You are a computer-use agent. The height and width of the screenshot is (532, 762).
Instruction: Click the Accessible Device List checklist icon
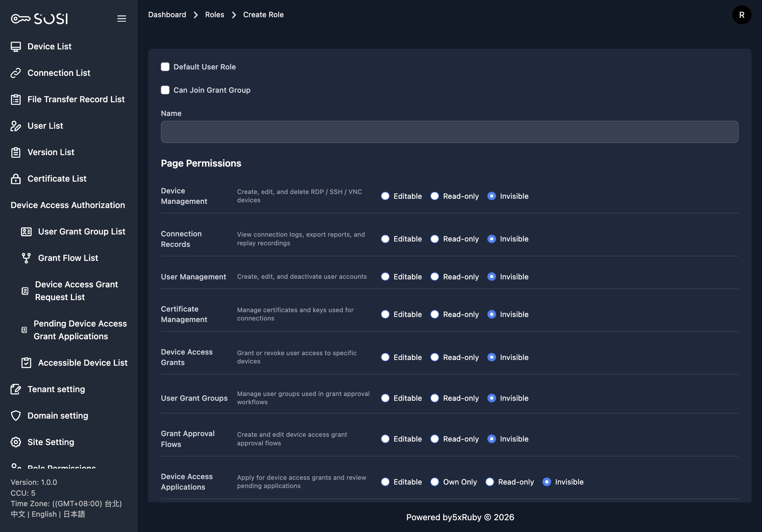point(26,363)
